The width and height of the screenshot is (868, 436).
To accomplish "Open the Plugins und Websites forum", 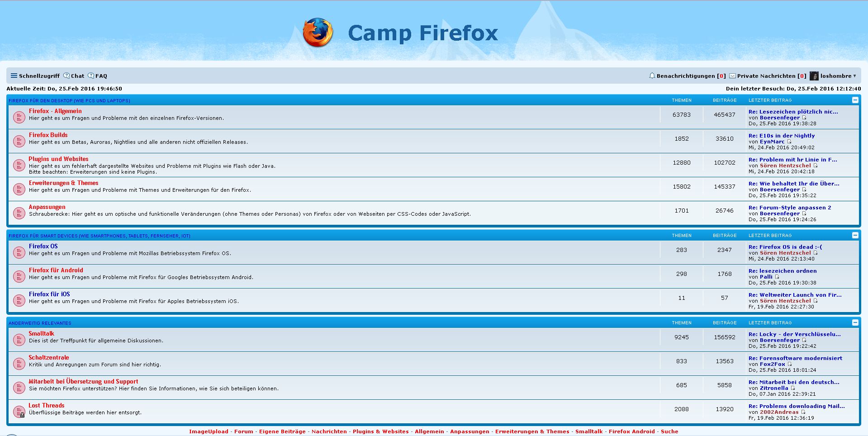I will [58, 159].
